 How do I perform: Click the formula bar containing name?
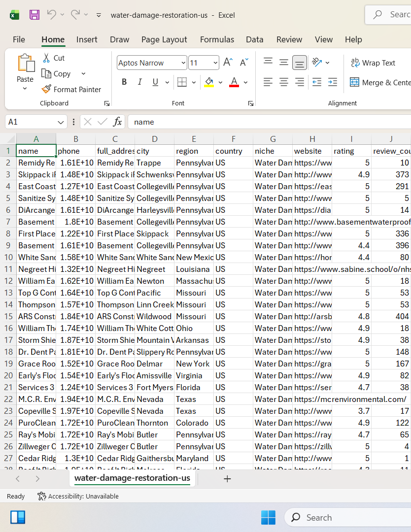click(270, 122)
